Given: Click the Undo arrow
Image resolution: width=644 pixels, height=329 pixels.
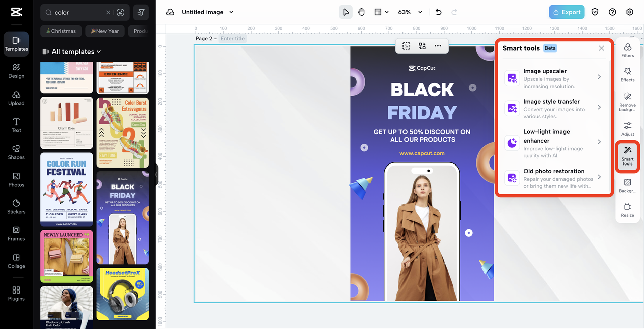Looking at the screenshot, I should (439, 12).
